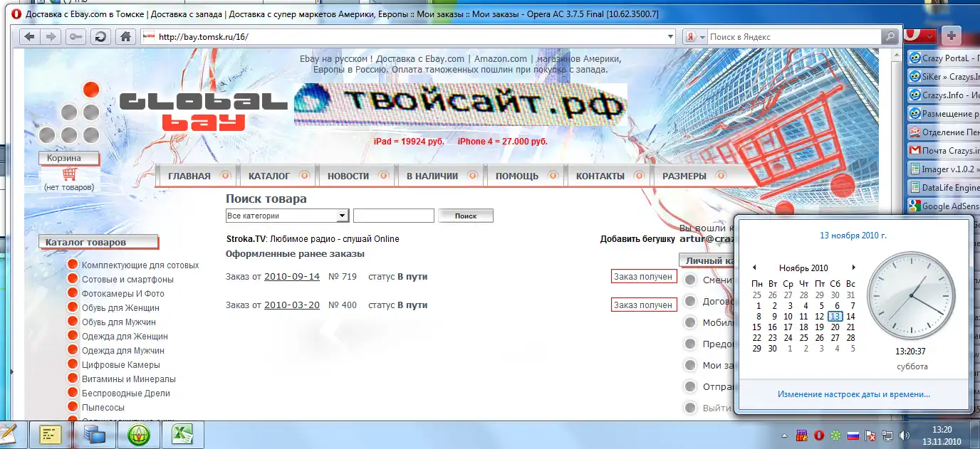Go to the browser Home page icon
Screen dimensions: 980x449
tap(125, 37)
